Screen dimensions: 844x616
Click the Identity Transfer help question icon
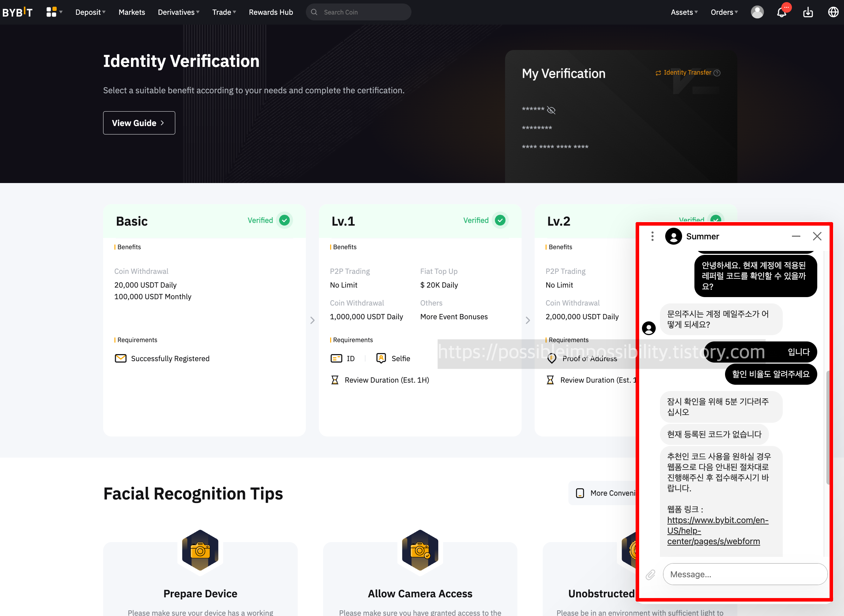pyautogui.click(x=717, y=73)
